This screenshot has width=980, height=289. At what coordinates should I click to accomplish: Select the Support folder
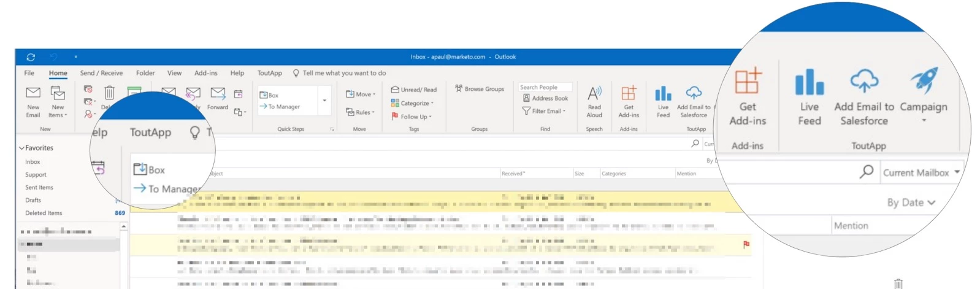click(36, 175)
